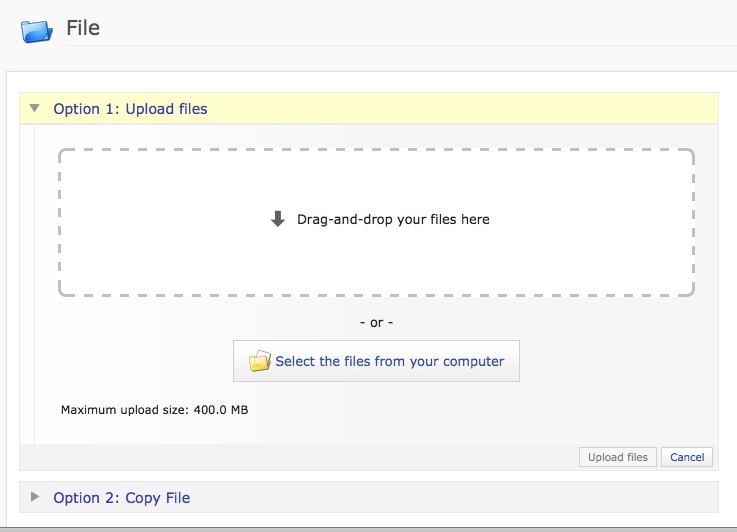Image resolution: width=737 pixels, height=532 pixels.
Task: Click the blue folder File icon
Action: [36, 30]
